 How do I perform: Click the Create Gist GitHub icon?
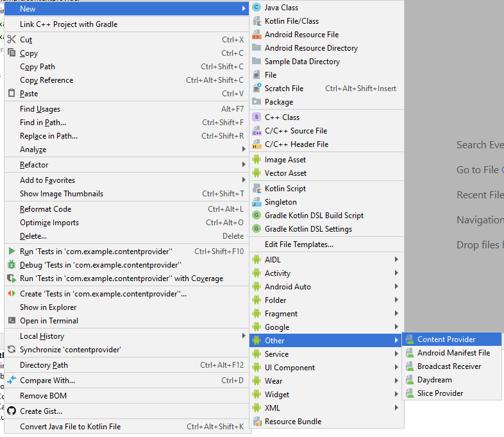[x=12, y=411]
